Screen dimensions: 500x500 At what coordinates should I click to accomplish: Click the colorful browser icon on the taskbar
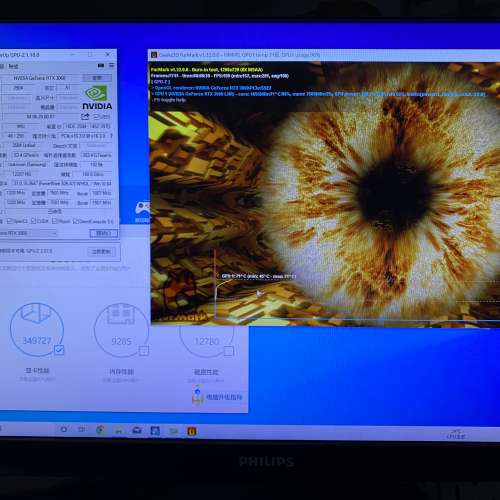pos(101,430)
